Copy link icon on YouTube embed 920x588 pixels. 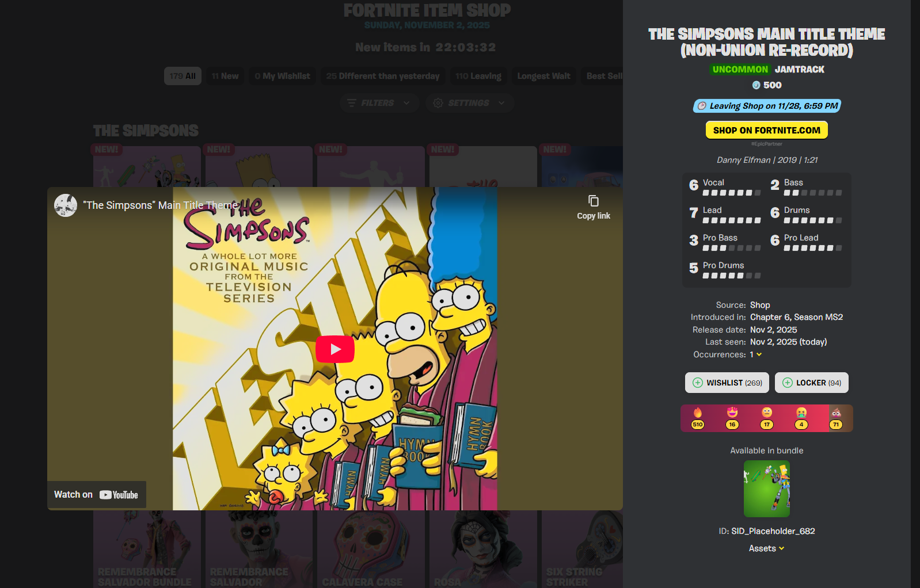[x=594, y=201]
